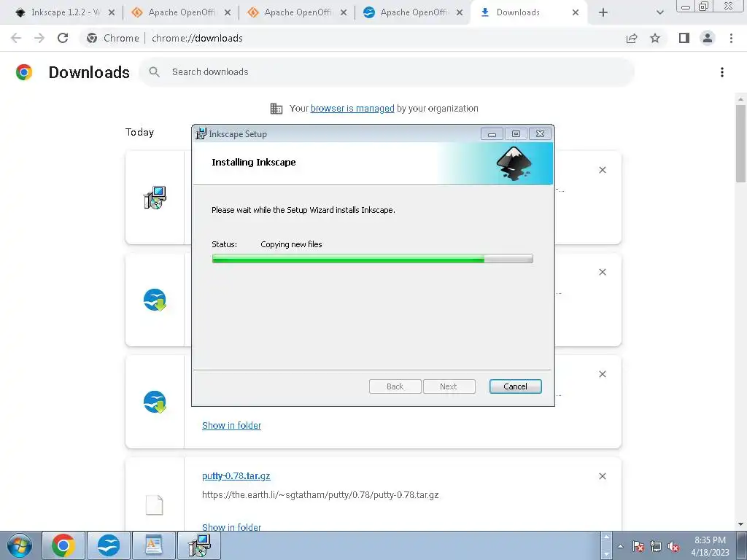
Task: Click the search magnifier icon in Downloads
Action: pyautogui.click(x=154, y=72)
